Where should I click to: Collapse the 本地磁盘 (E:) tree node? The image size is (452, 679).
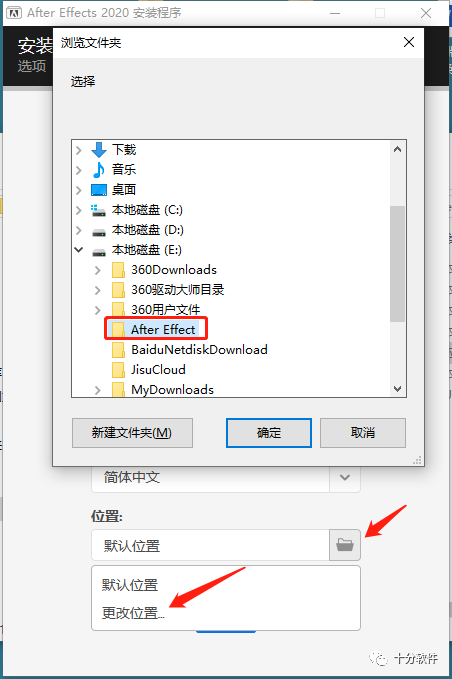tap(79, 250)
